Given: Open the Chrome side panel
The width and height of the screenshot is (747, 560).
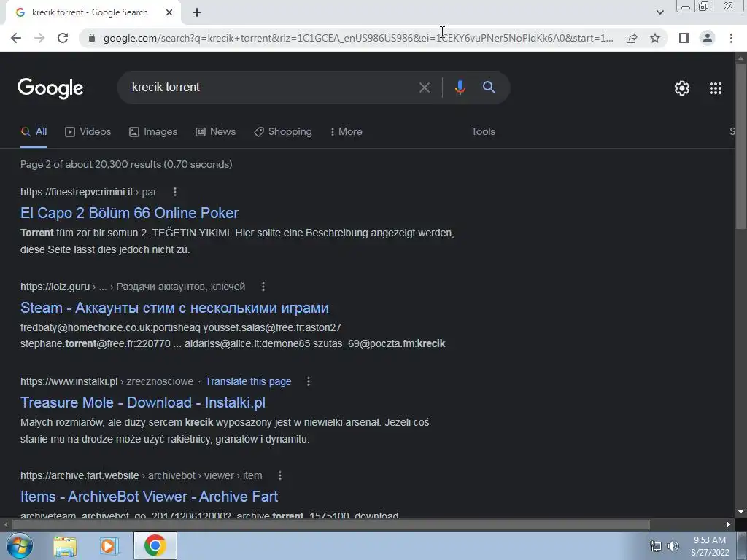Looking at the screenshot, I should pos(684,38).
